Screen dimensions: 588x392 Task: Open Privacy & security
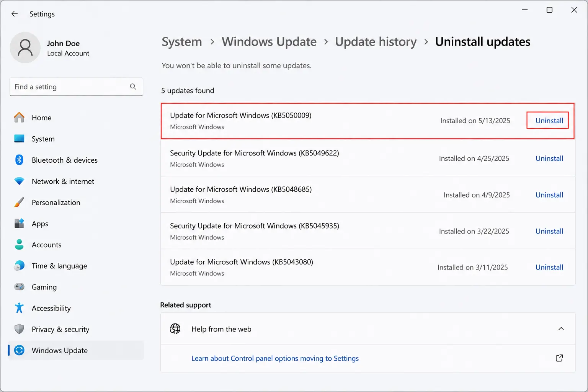[x=60, y=329]
